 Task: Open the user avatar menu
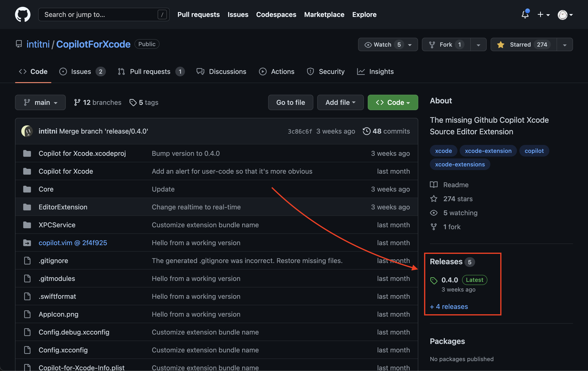coord(565,15)
